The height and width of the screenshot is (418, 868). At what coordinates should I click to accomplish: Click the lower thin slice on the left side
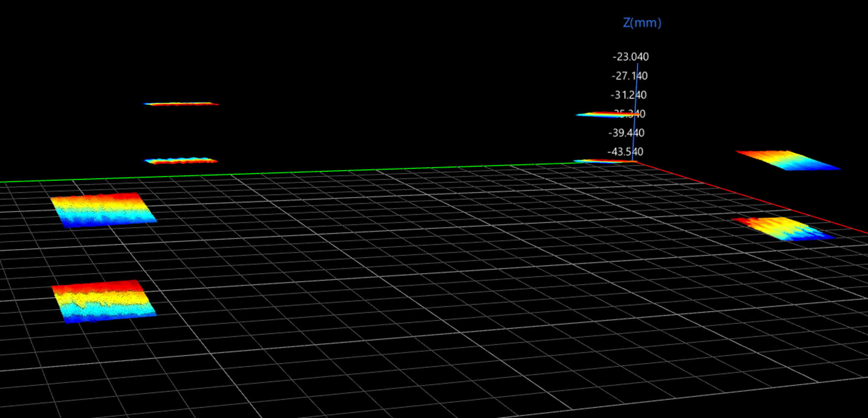point(181,161)
